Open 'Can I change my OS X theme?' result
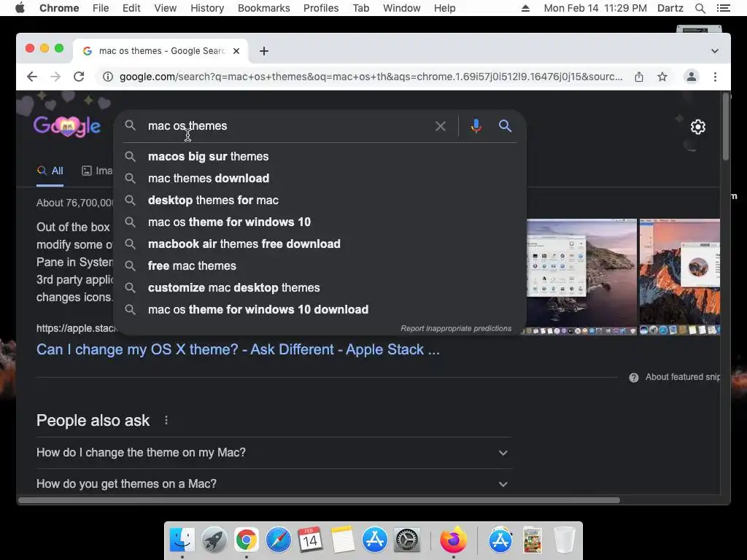 (x=239, y=349)
